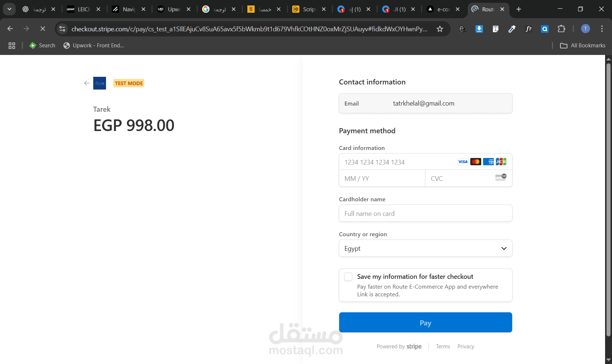Viewport: 612px width, 364px height.
Task: Click the blue download extension icon
Action: [479, 29]
